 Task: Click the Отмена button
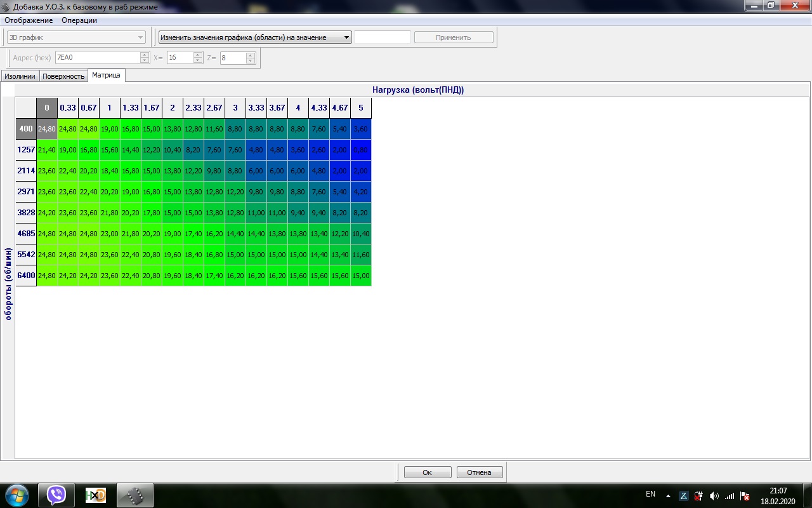(x=480, y=472)
